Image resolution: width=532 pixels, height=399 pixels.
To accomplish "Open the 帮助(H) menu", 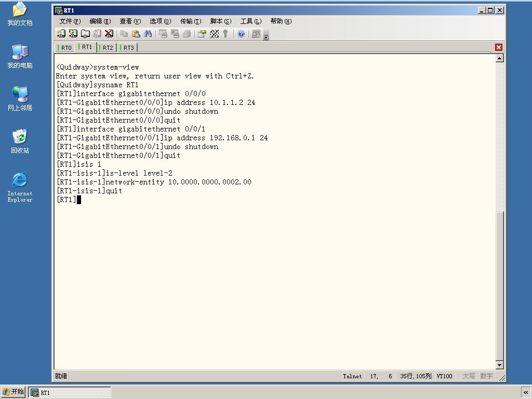I will coord(281,21).
